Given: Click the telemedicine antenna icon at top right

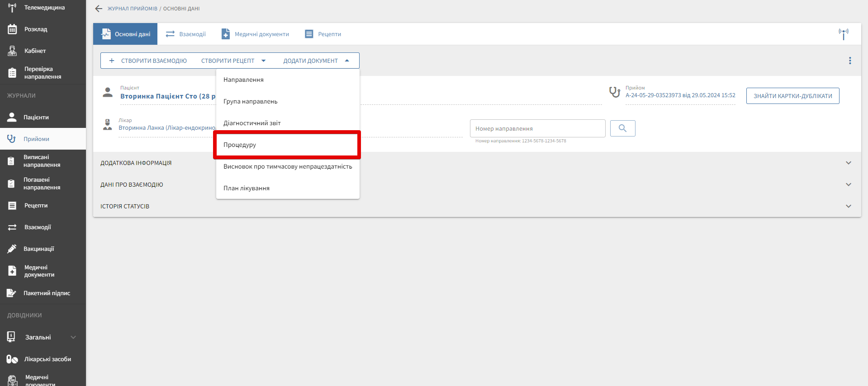Looking at the screenshot, I should click(843, 34).
